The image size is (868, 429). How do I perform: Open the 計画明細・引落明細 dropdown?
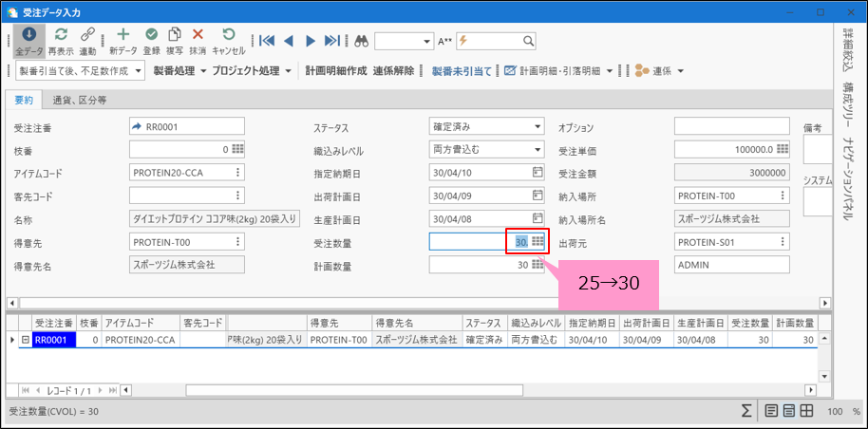[x=610, y=71]
